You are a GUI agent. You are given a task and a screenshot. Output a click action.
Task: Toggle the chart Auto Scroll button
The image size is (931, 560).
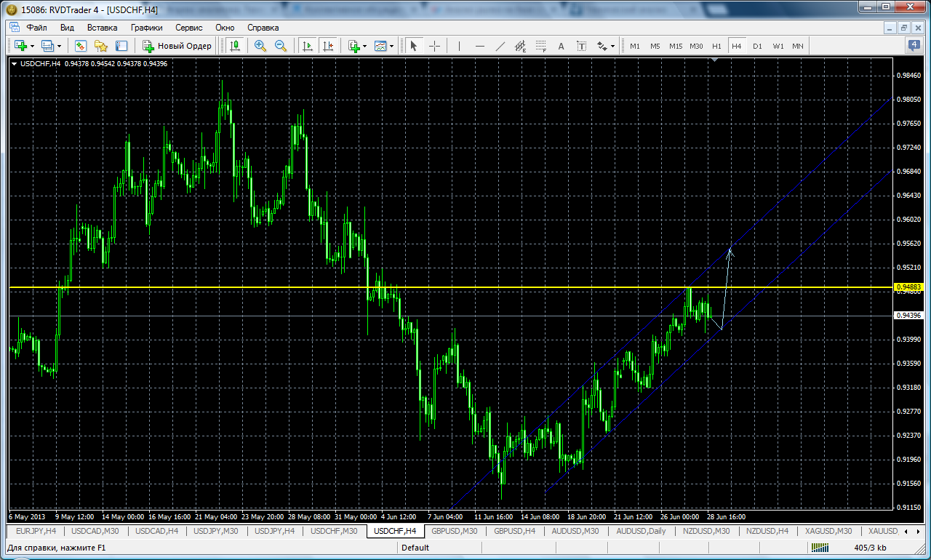click(x=308, y=46)
